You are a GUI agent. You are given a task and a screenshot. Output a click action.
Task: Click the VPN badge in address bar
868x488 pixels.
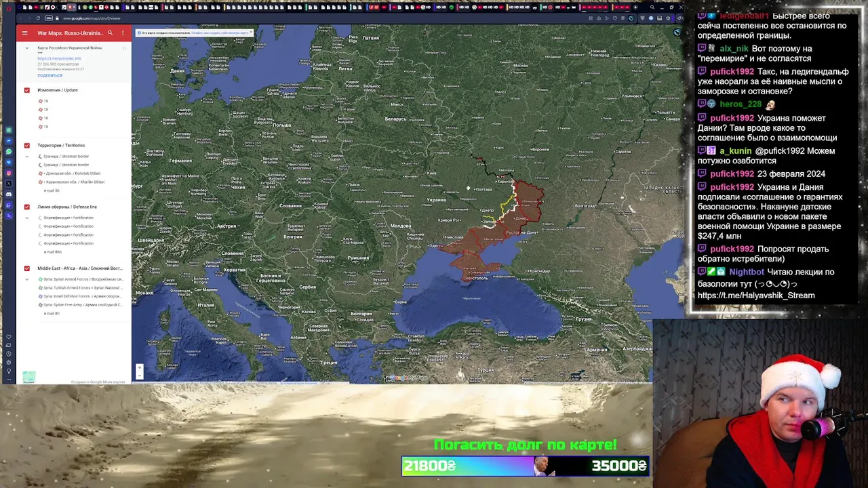50,18
